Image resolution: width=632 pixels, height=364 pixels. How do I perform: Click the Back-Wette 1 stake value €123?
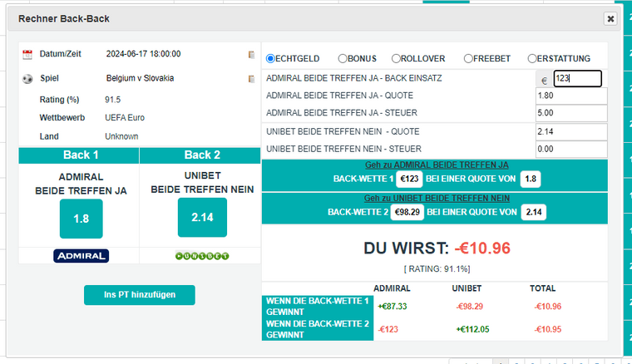pyautogui.click(x=409, y=179)
